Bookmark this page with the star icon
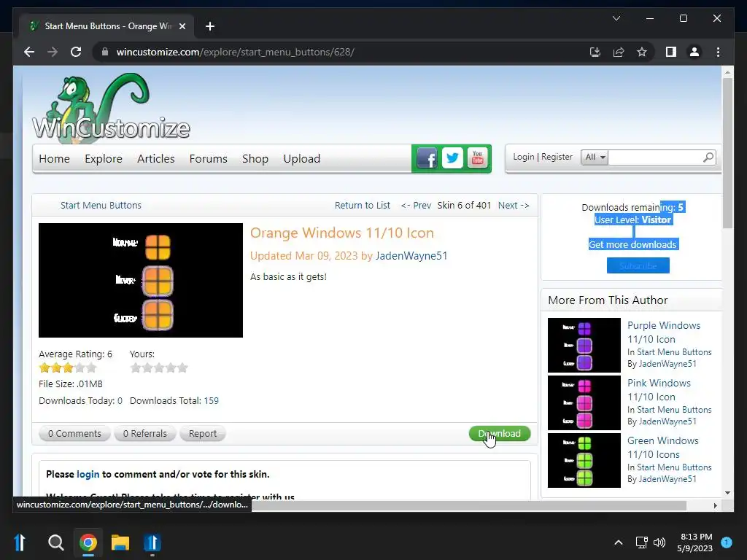The width and height of the screenshot is (747, 560). tap(642, 52)
